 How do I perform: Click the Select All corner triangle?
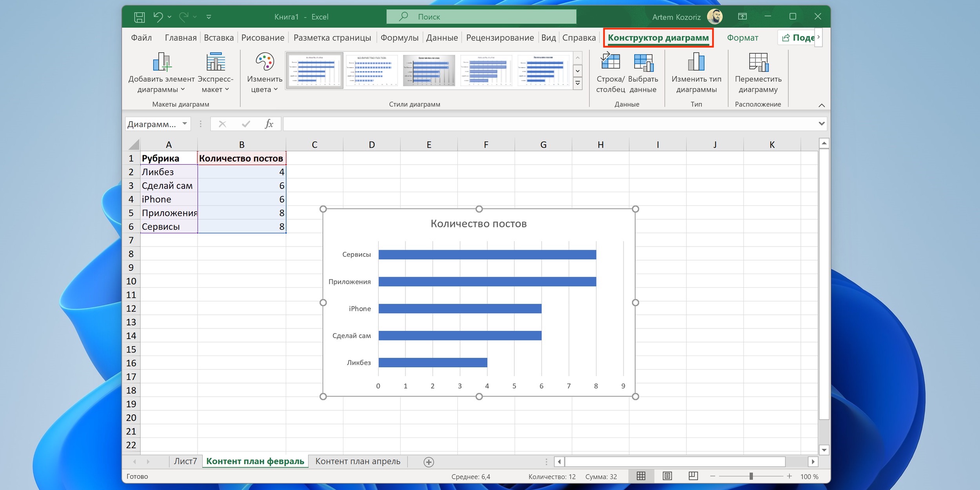[x=133, y=144]
